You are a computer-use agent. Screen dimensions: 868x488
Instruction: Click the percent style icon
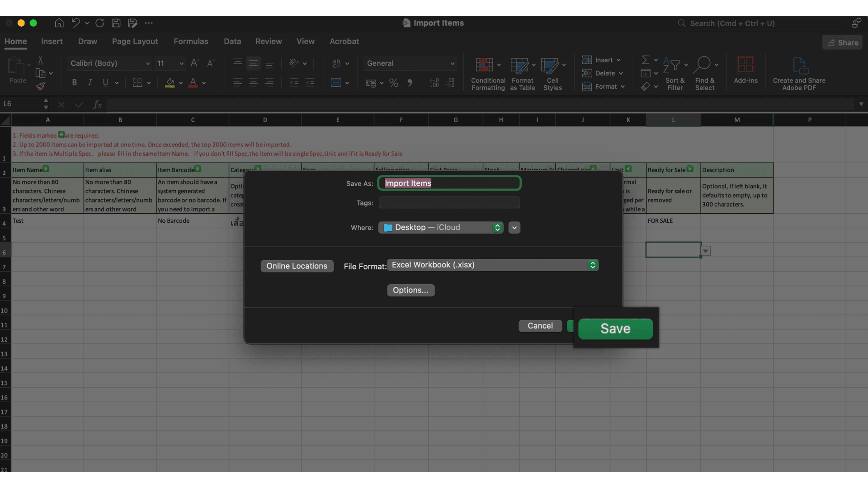[x=394, y=83]
